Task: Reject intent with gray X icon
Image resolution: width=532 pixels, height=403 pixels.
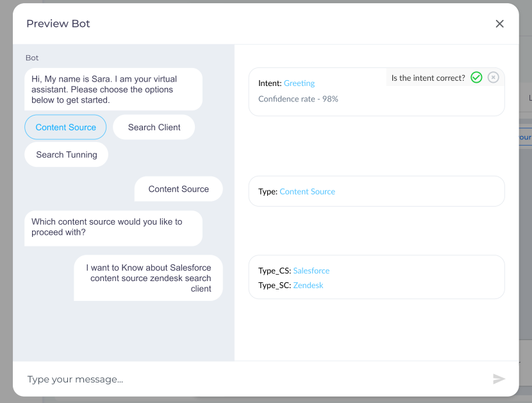Action: tap(493, 78)
